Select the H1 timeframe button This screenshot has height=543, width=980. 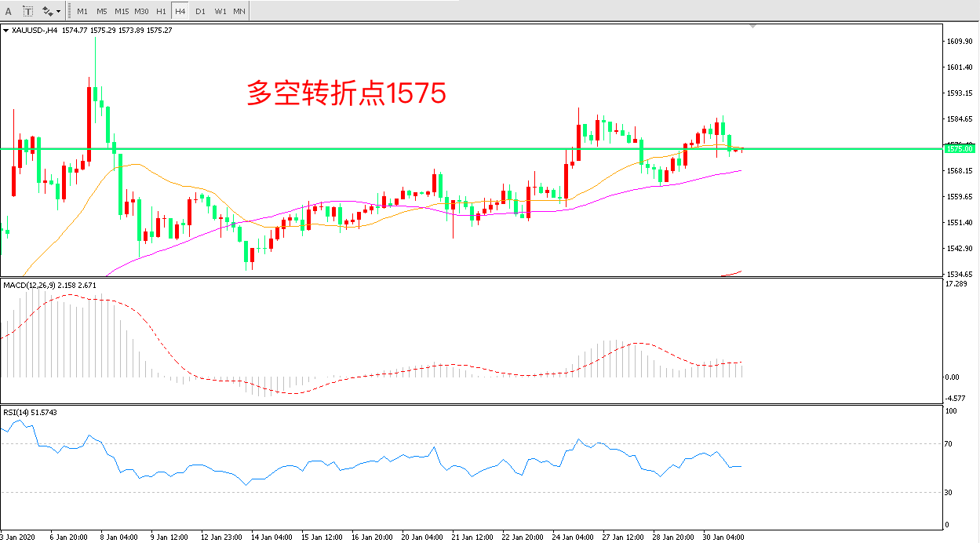[x=161, y=12]
